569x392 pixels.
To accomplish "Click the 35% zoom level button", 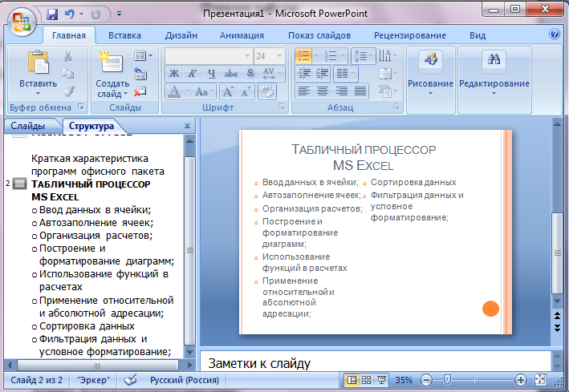I will pyautogui.click(x=404, y=380).
